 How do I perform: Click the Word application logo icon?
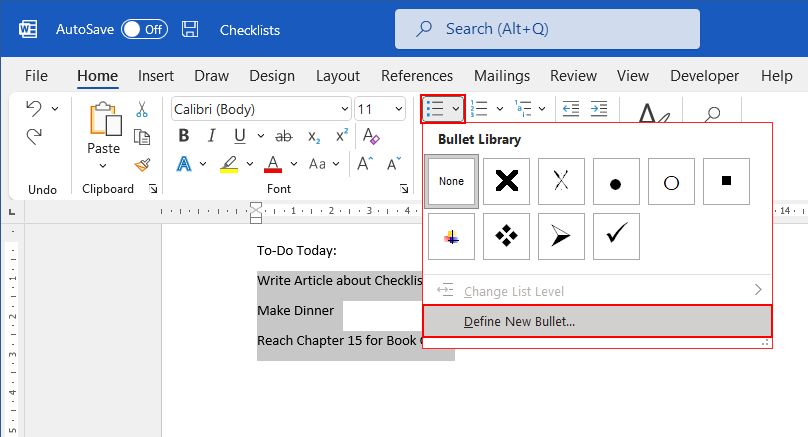(x=28, y=29)
